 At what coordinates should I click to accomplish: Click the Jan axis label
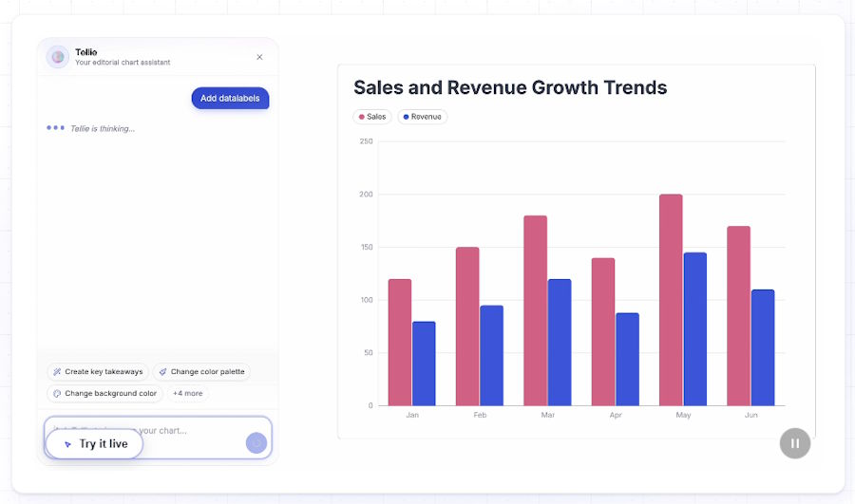412,415
